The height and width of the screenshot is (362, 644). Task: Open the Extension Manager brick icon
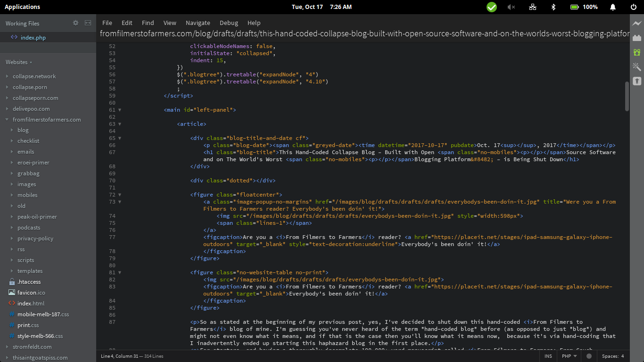[637, 38]
